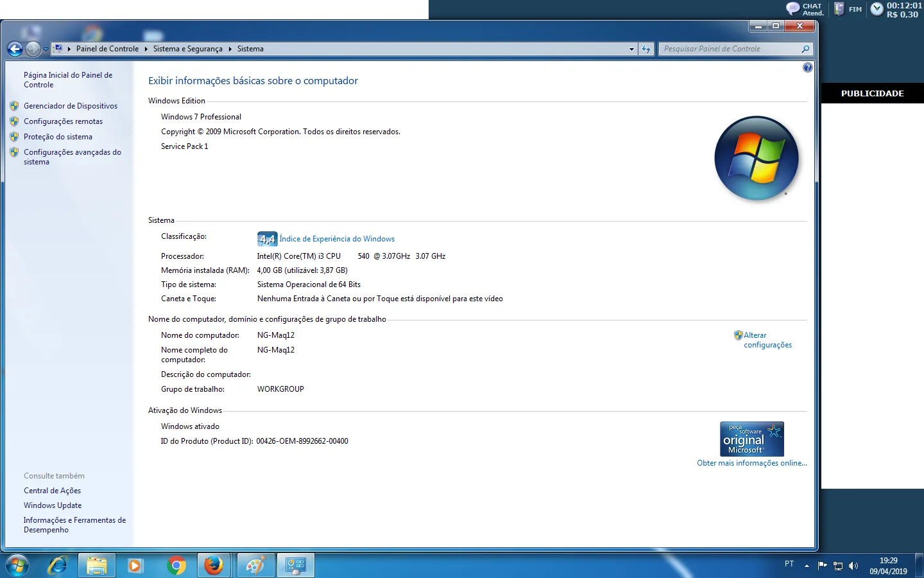This screenshot has height=578, width=924.
Task: Click the refresh icon in the address bar
Action: pyautogui.click(x=646, y=49)
